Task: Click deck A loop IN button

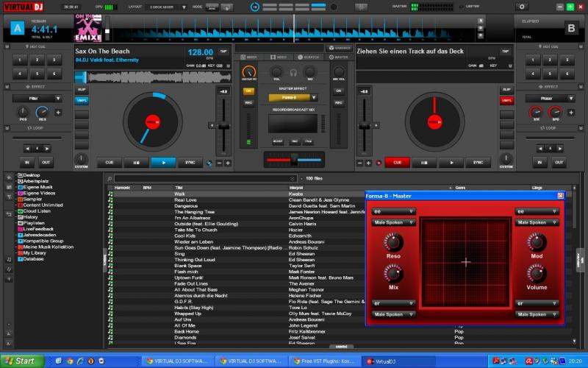Action: [x=27, y=163]
